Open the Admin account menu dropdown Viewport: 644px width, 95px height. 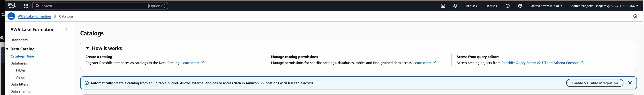point(604,6)
